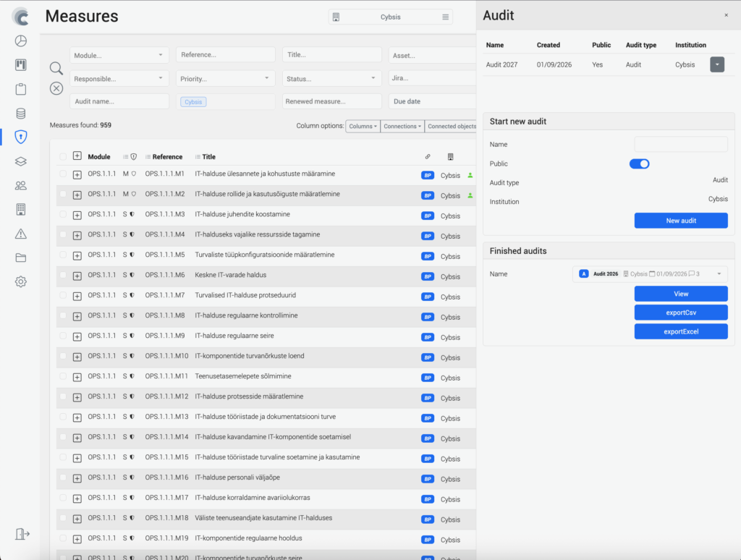Click the New audit button
The height and width of the screenshot is (560, 741).
click(x=680, y=221)
